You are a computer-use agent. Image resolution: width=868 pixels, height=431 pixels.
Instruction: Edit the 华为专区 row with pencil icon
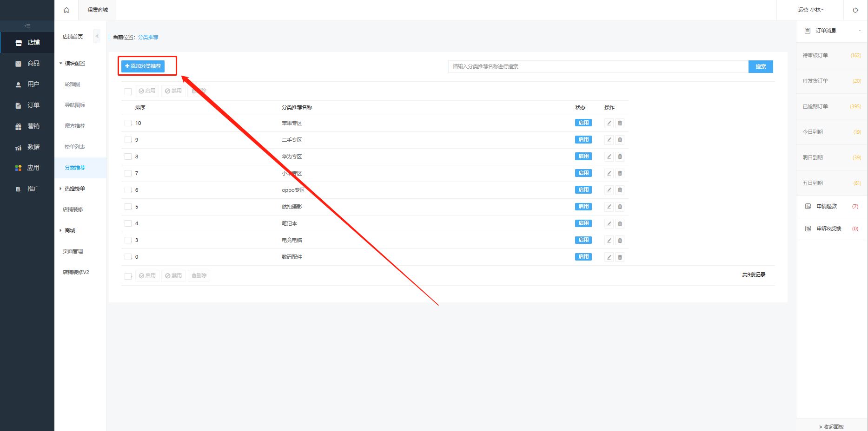(609, 157)
